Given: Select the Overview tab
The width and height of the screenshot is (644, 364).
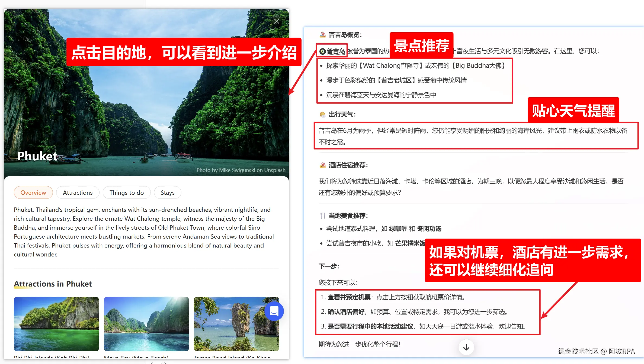Looking at the screenshot, I should click(x=33, y=193).
